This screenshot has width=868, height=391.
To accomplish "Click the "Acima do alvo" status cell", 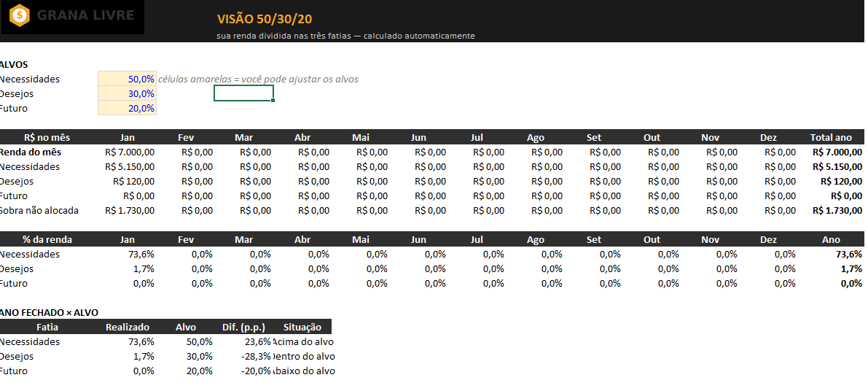I will pyautogui.click(x=303, y=341).
